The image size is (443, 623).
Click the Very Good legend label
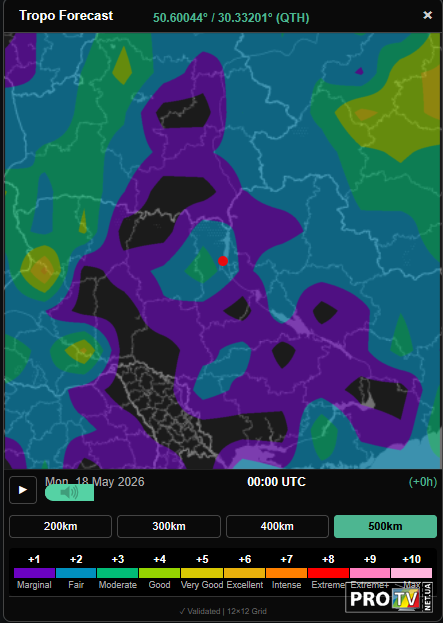[x=202, y=585]
